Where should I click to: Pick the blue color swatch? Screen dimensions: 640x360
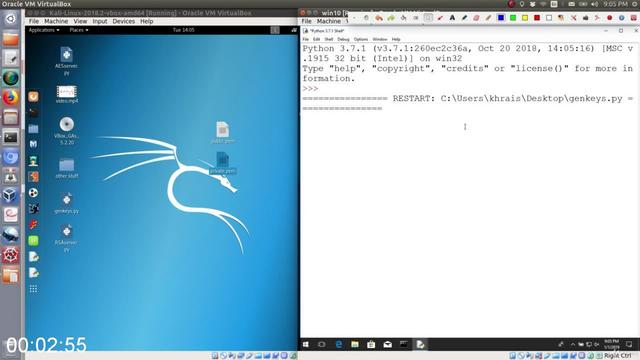tap(501, 18)
